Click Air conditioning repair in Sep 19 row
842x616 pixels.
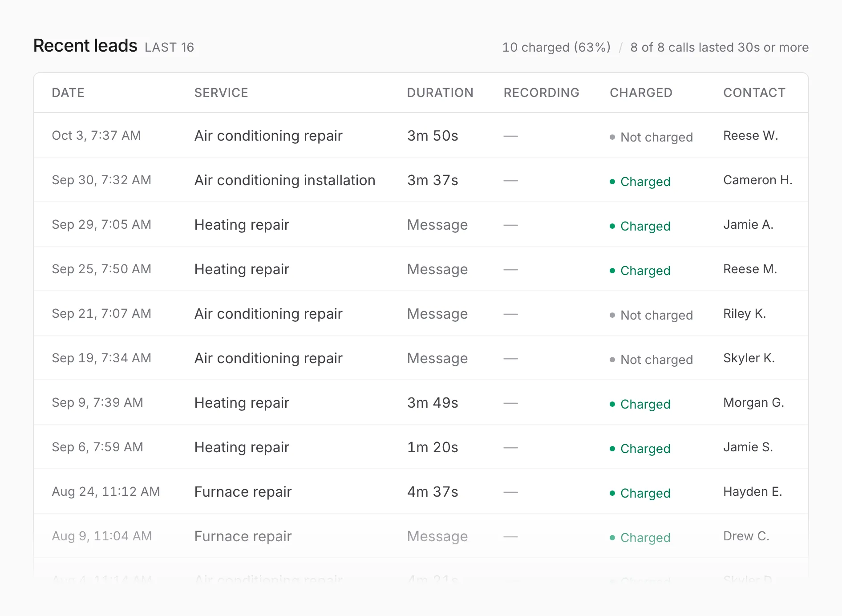click(268, 358)
